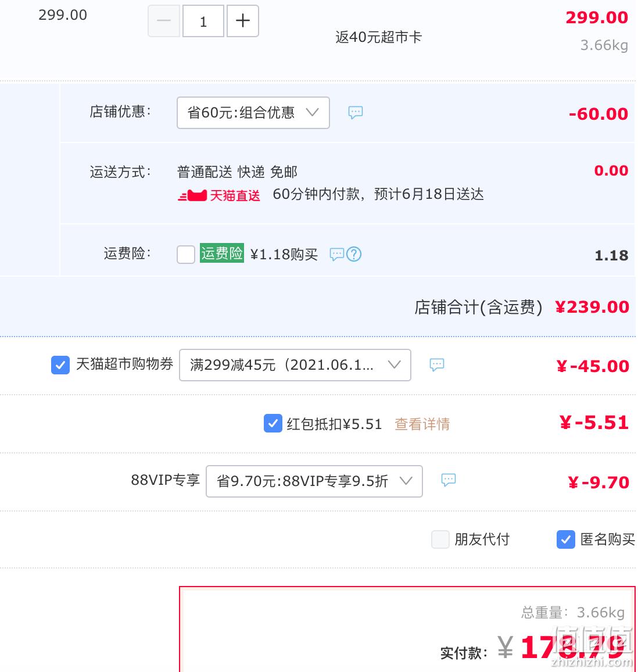Click the comment icon next to 运费险 price
Screen dimensions: 638x672
tap(337, 254)
